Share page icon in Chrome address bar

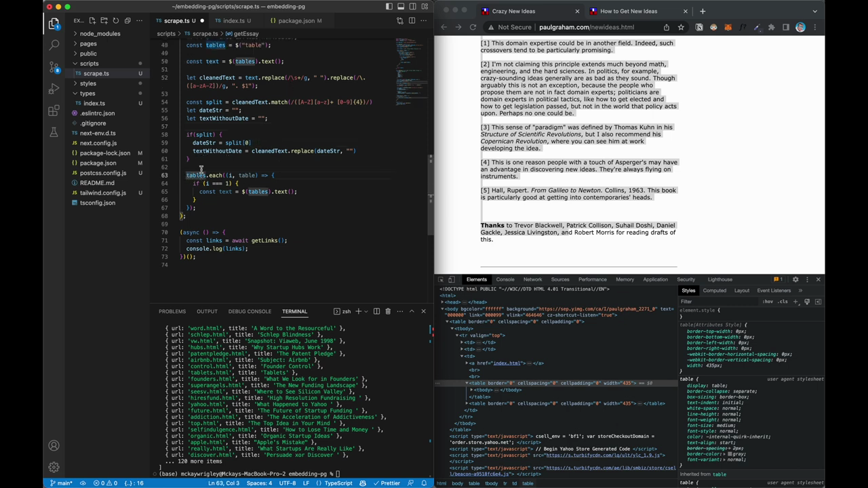(x=666, y=27)
